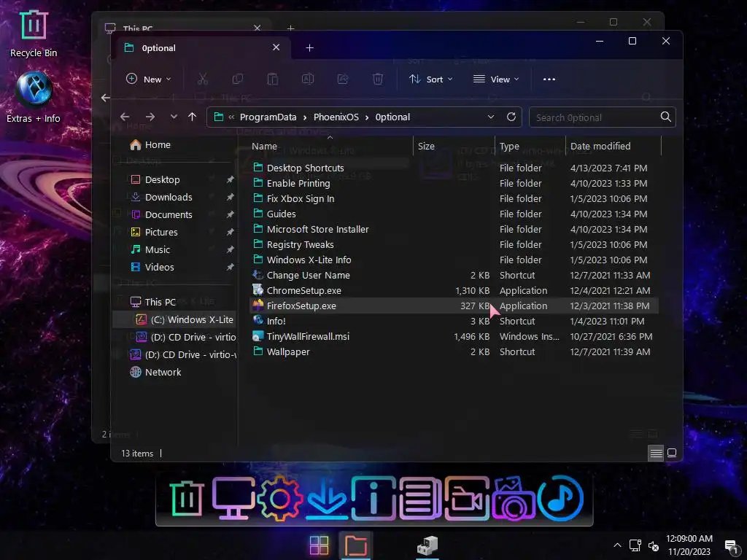Open the dock Downloads arrow icon

click(x=327, y=499)
